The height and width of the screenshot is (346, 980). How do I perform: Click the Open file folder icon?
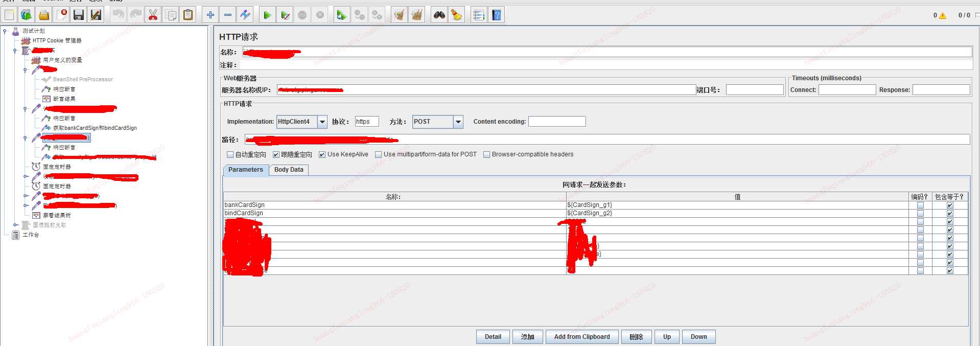(x=44, y=15)
